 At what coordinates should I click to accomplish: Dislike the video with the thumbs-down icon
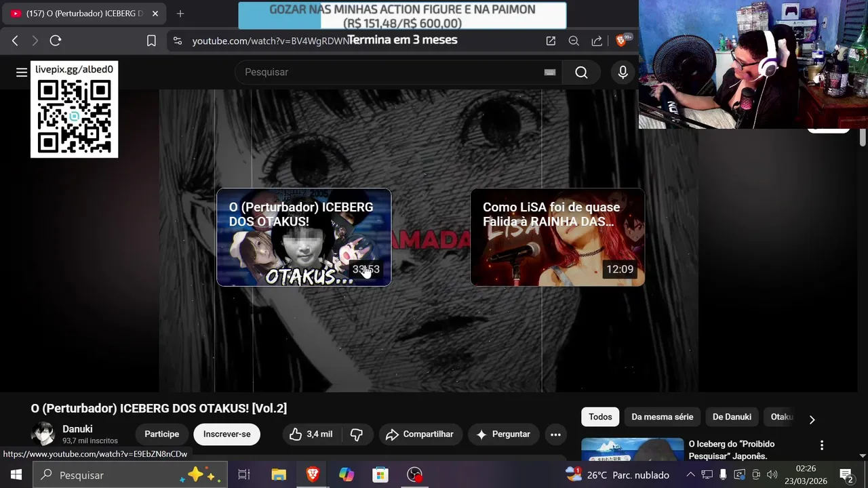(x=357, y=434)
